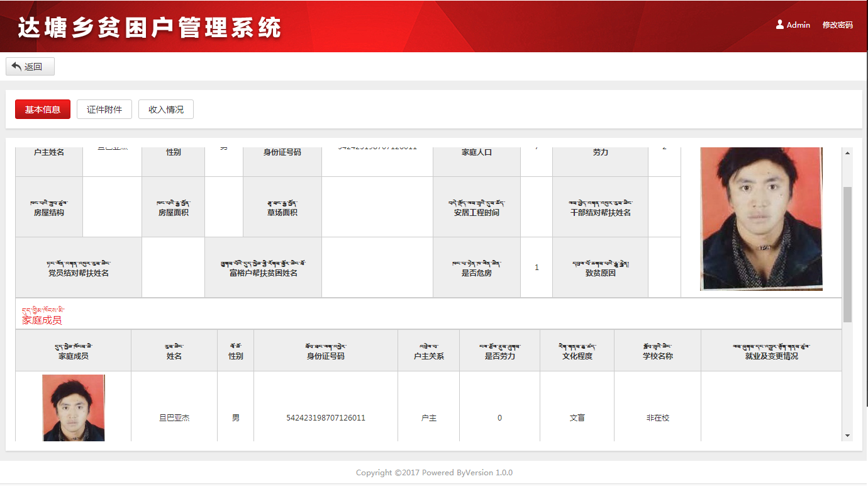868x486 pixels.
Task: Click the vertical scrollbar thumb
Action: 847,252
